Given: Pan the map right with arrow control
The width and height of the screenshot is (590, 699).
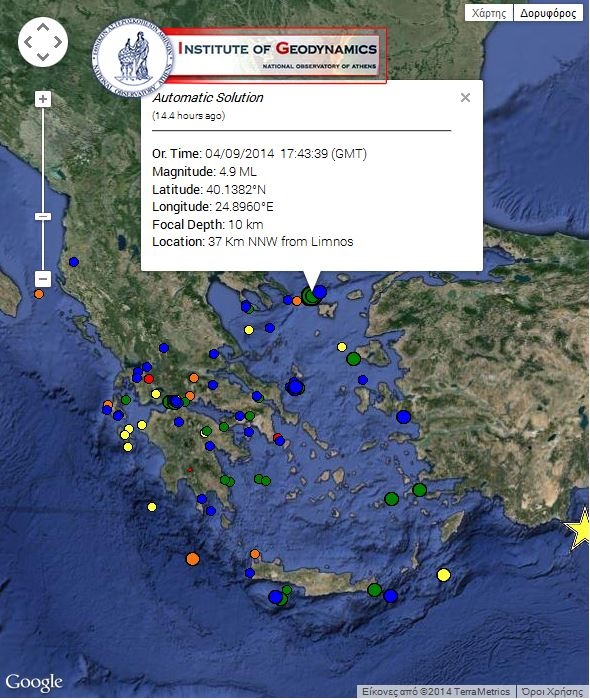Looking at the screenshot, I should coord(58,42).
